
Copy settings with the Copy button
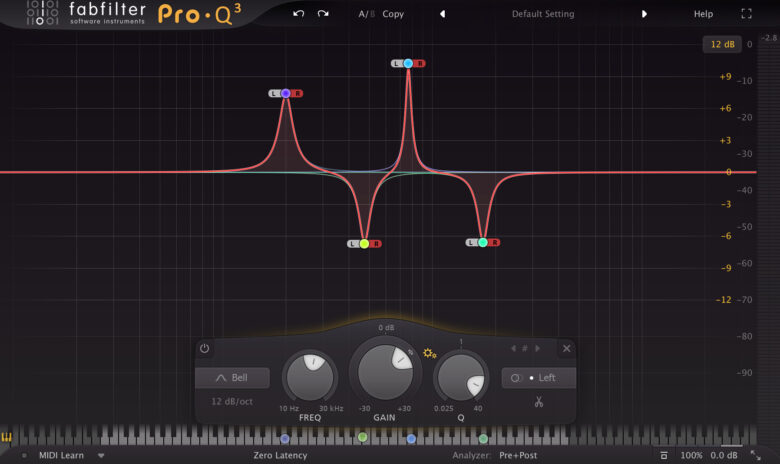[393, 14]
